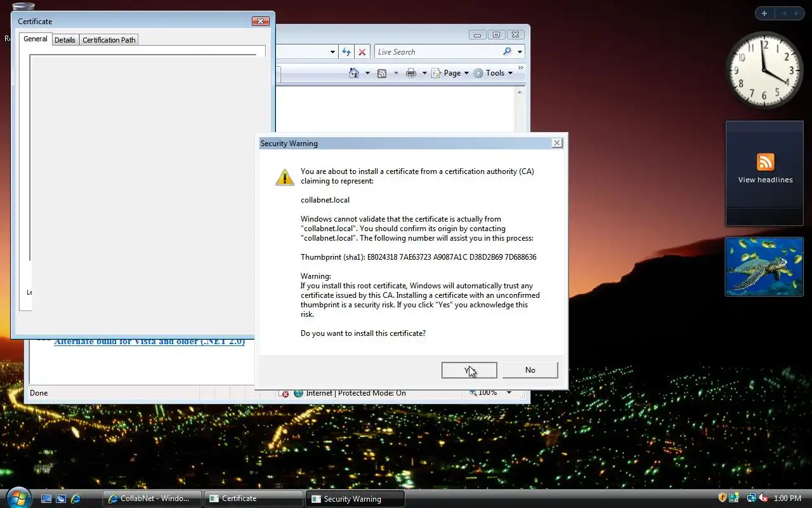Click the Live Search magnifier icon
The image size is (812, 508).
tap(507, 51)
